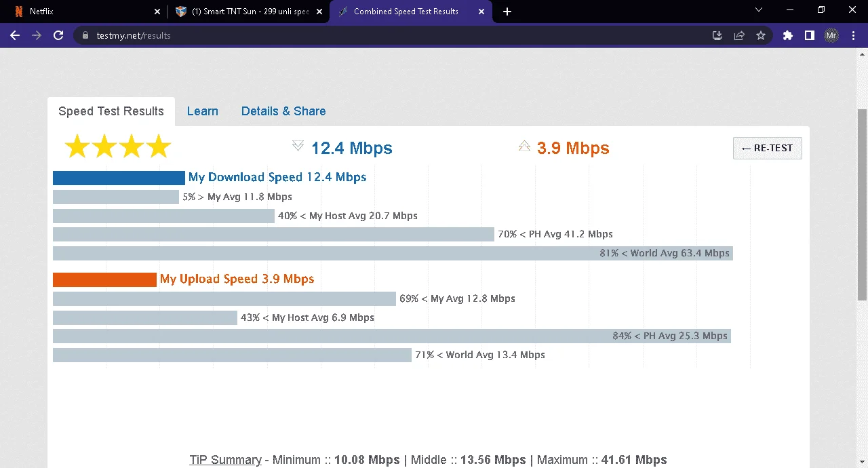Click the RE-TEST button
The height and width of the screenshot is (468, 868).
[768, 148]
